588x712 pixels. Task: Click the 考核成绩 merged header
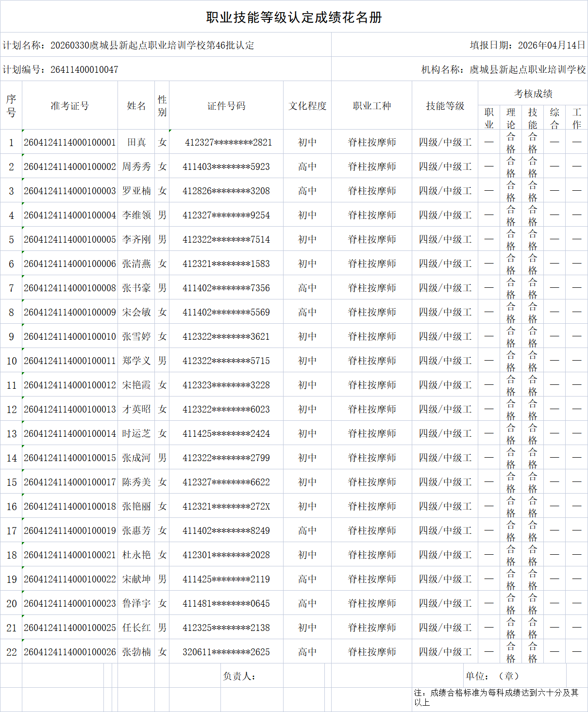click(533, 94)
